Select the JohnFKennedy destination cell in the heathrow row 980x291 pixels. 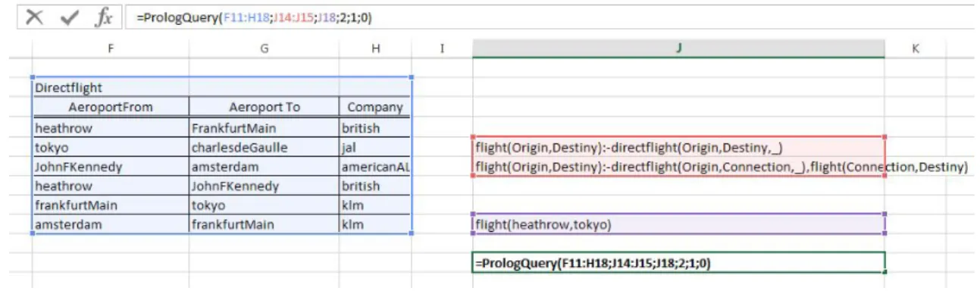coord(264,186)
